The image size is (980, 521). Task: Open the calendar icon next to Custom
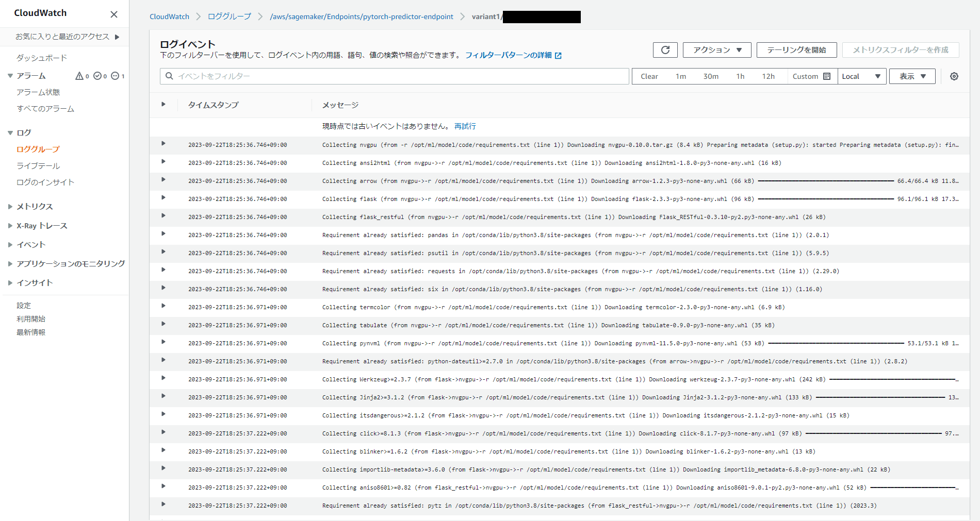pyautogui.click(x=827, y=76)
